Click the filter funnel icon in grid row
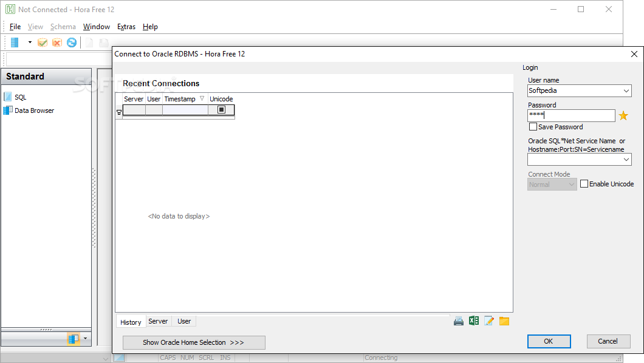This screenshot has width=644, height=363. [x=119, y=112]
